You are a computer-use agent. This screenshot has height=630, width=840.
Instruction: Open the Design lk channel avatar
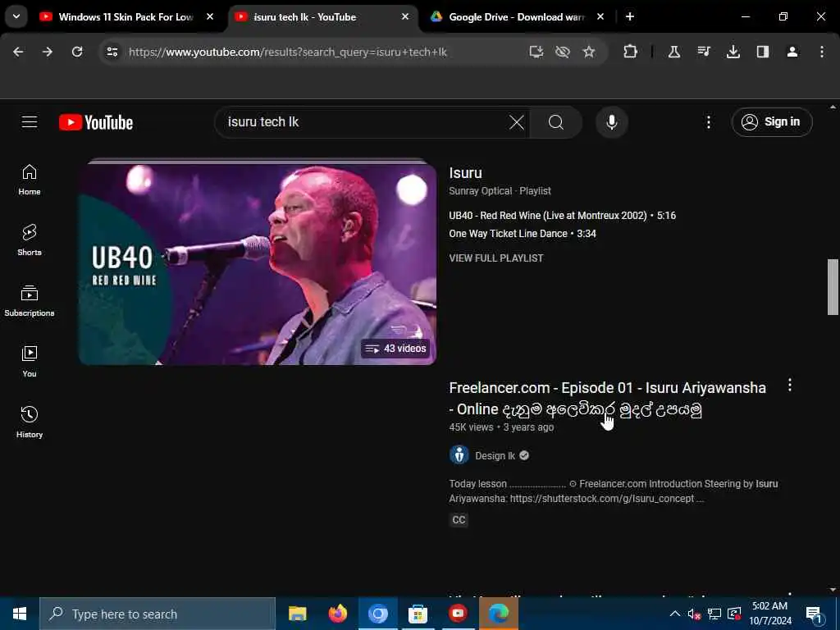click(x=459, y=455)
